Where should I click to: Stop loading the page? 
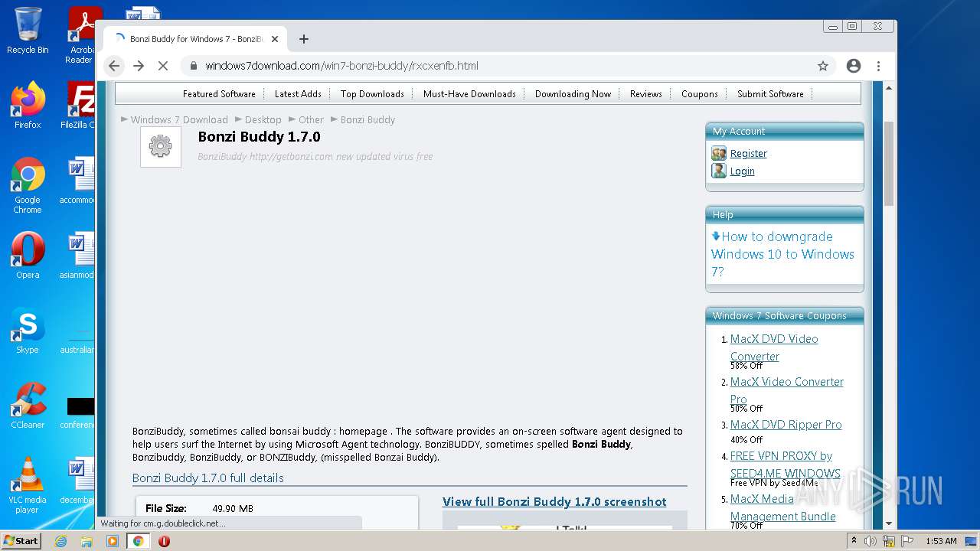(x=163, y=66)
